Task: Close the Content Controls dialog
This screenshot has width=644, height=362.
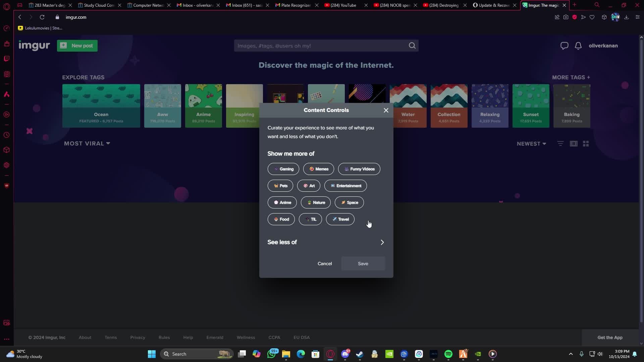Action: point(386,110)
